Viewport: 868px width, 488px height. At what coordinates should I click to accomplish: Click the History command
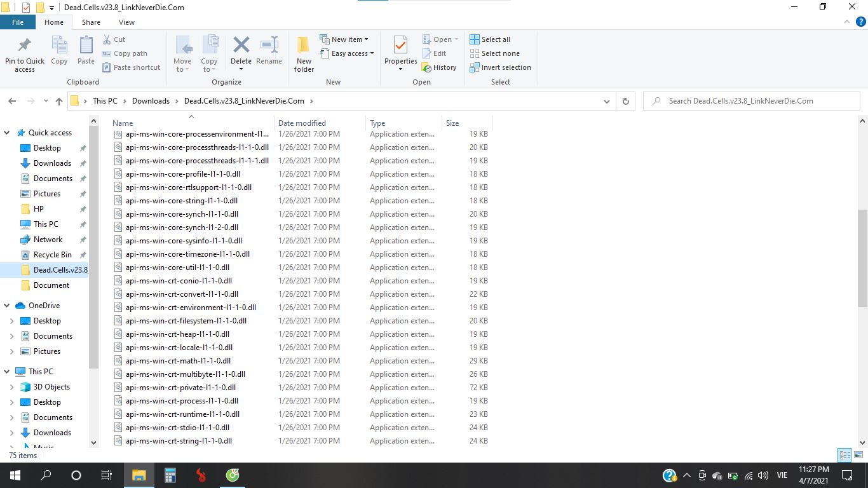point(439,67)
